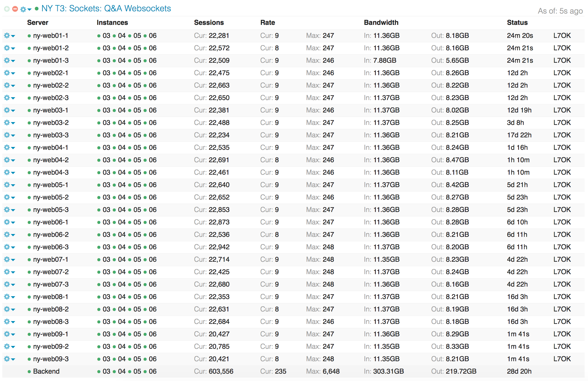This screenshot has height=381, width=588.
Task: Expand the action dropdown for ny-web08-1
Action: pos(13,296)
